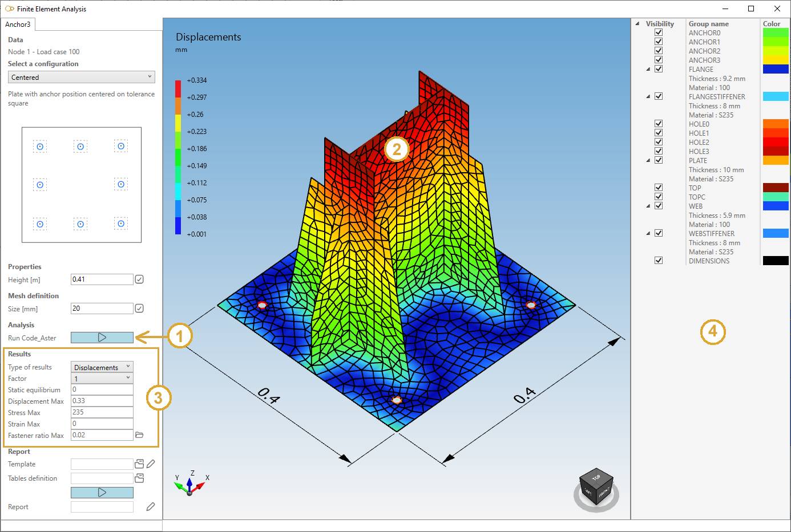
Task: Select the middle-left anchor in the plate diagram
Action: [40, 185]
